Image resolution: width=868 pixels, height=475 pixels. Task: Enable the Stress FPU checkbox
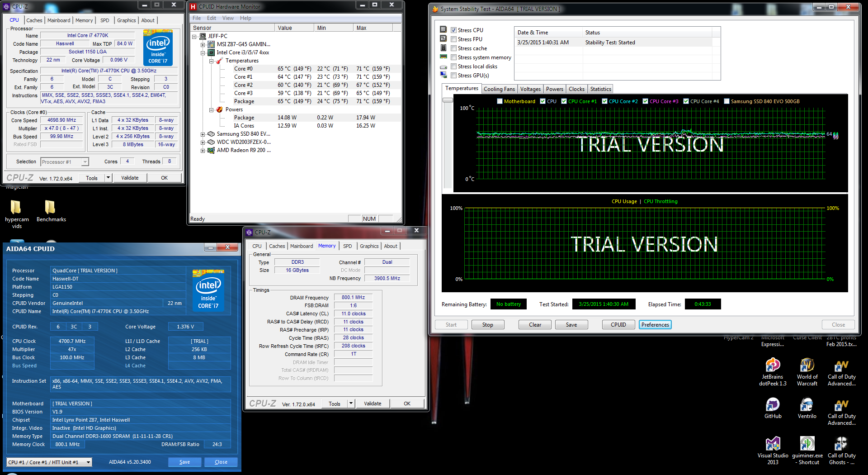pos(453,39)
